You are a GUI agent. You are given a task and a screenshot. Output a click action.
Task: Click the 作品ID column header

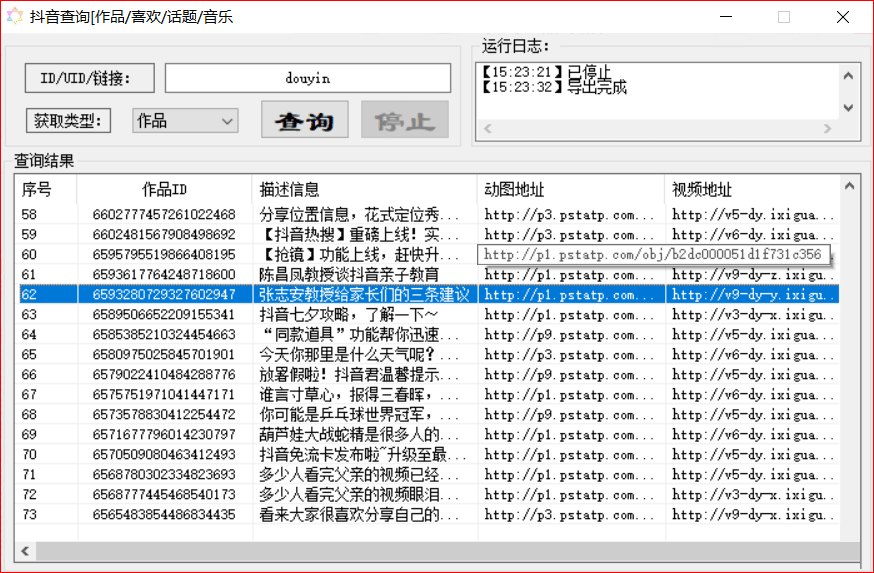click(164, 190)
